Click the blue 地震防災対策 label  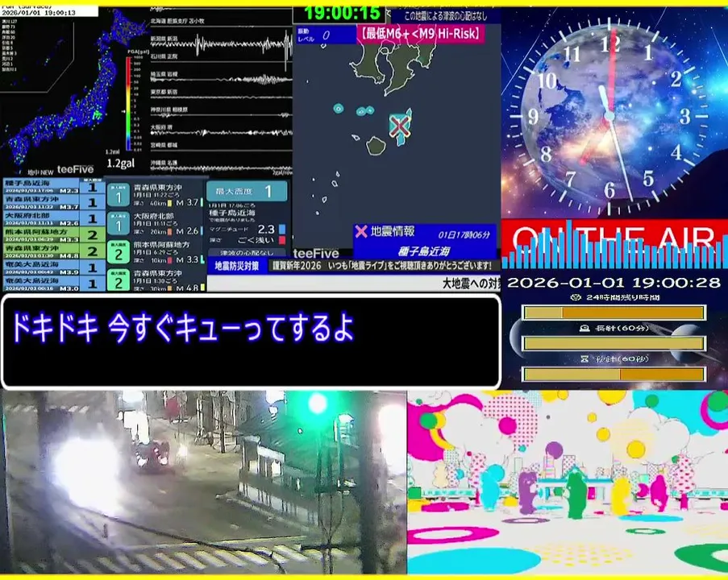click(237, 266)
